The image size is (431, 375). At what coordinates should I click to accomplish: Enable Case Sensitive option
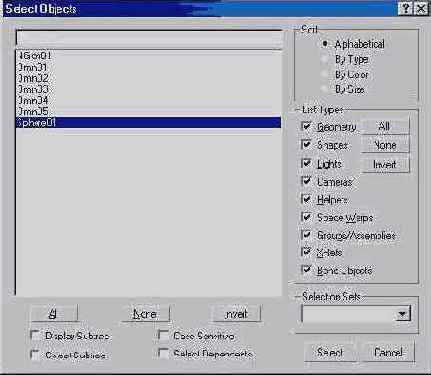pyautogui.click(x=163, y=335)
